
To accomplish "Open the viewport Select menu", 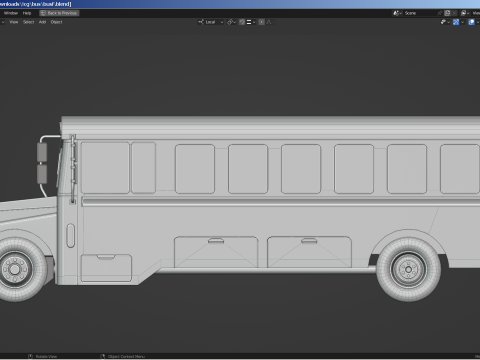I will pos(29,22).
